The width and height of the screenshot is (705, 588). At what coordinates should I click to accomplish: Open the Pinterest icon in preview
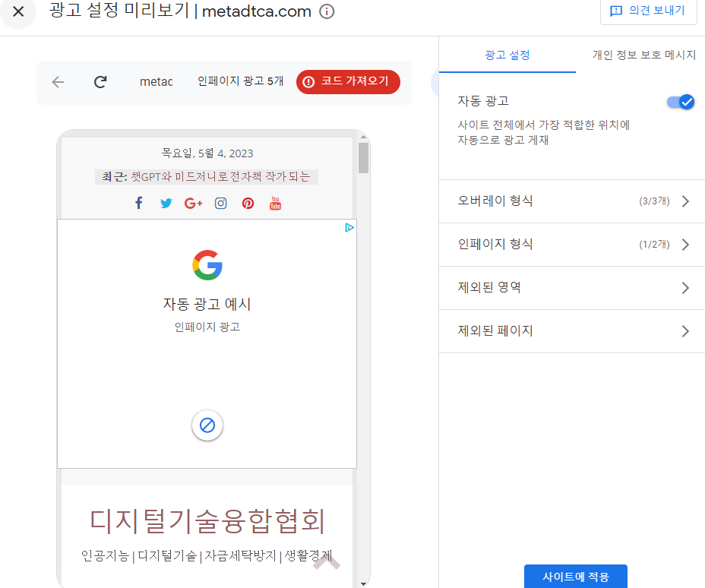248,203
